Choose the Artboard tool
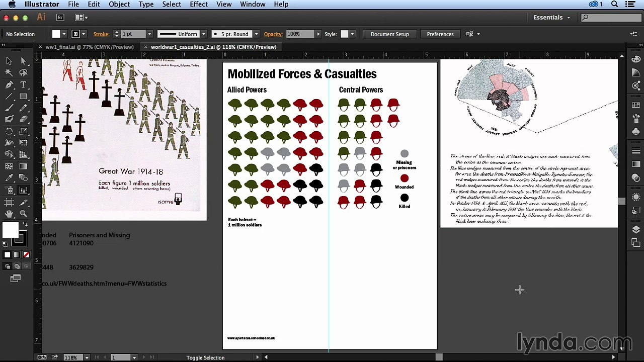644x362 pixels. (x=9, y=202)
